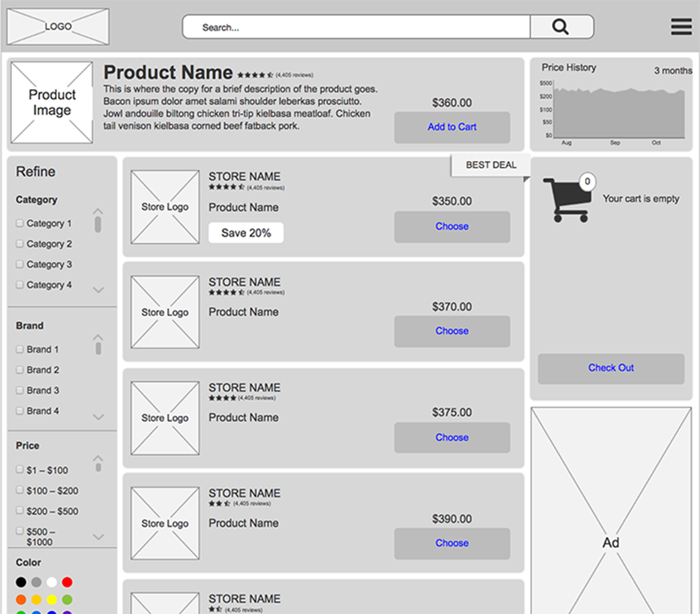Image resolution: width=700 pixels, height=614 pixels.
Task: Click the Check Out button
Action: click(x=611, y=368)
